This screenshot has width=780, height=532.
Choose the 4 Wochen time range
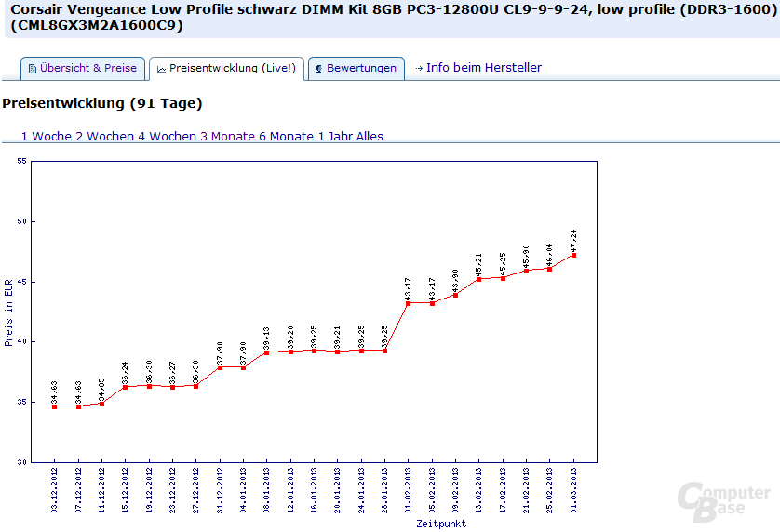[167, 136]
